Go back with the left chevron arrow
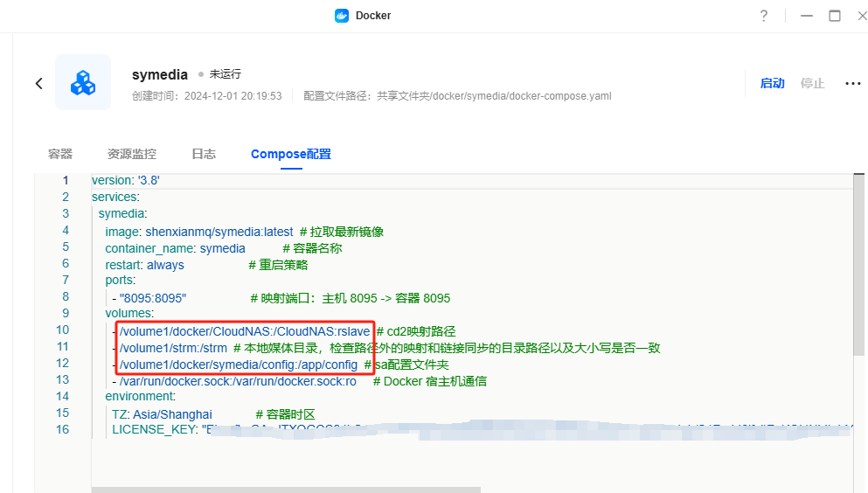 tap(38, 84)
